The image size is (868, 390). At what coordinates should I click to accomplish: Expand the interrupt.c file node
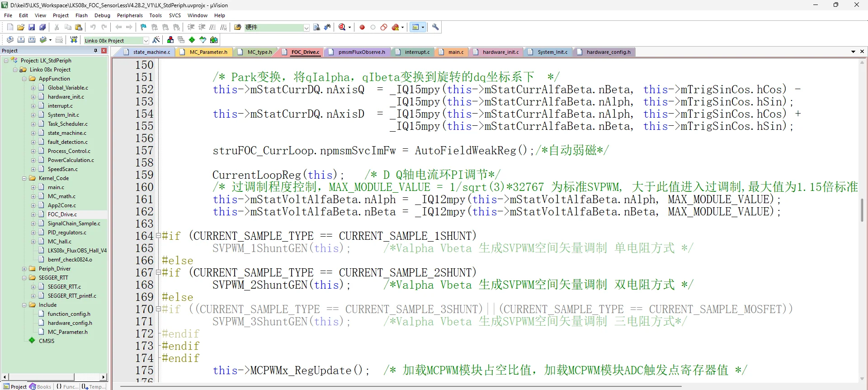(x=33, y=106)
